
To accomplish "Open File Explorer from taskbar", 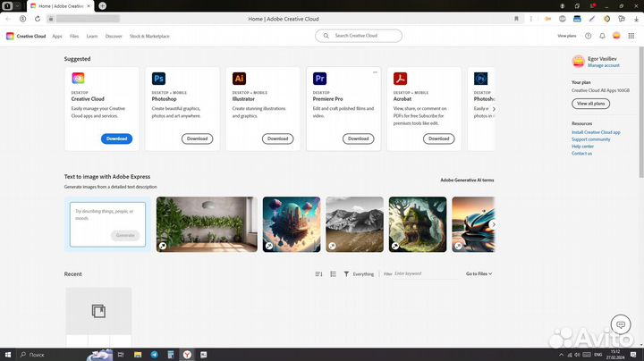I will point(138,355).
